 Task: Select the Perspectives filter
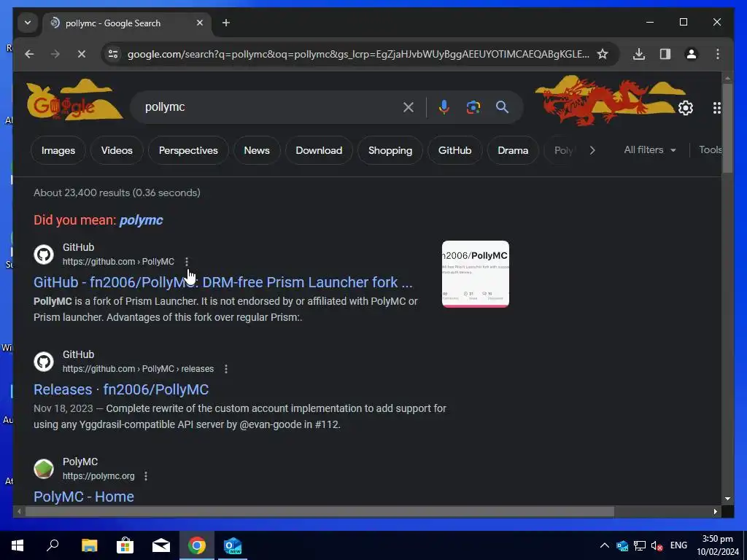click(188, 150)
